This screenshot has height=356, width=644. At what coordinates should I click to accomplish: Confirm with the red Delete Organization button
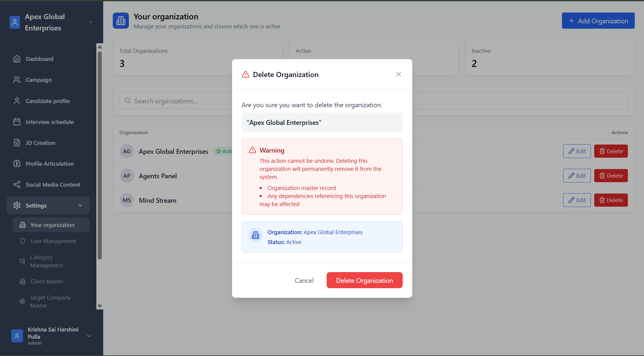364,280
